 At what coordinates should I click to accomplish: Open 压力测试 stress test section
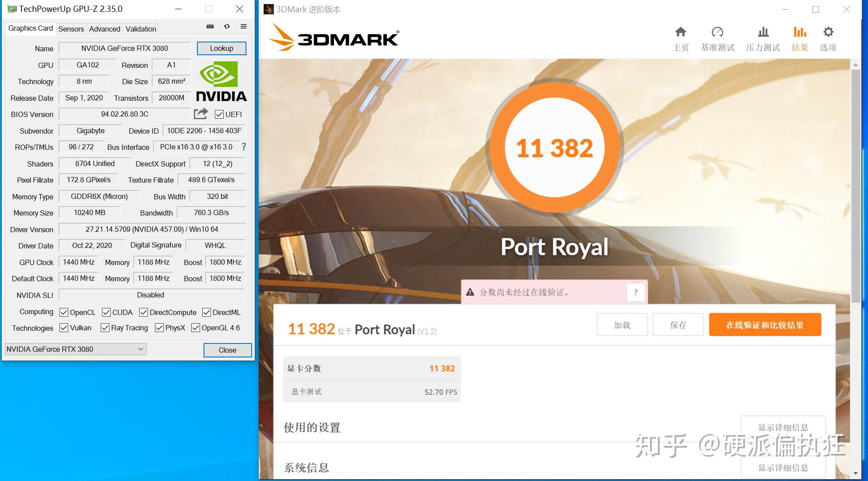[762, 38]
